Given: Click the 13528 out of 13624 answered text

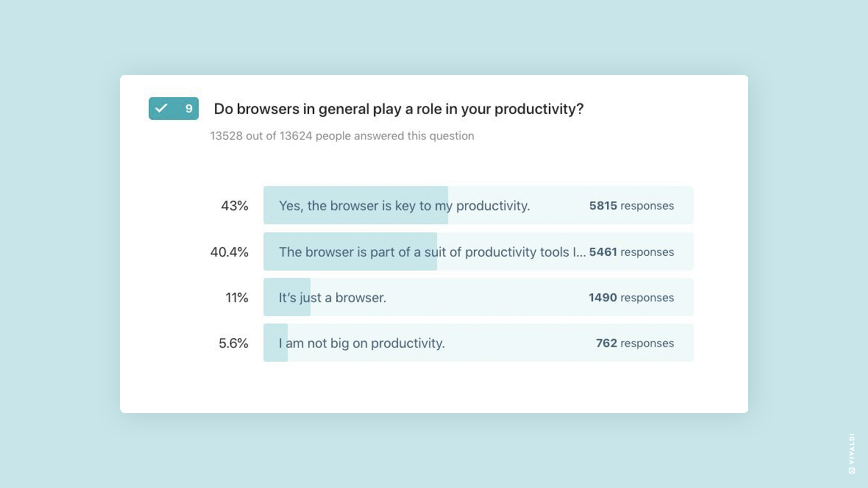Looking at the screenshot, I should click(342, 136).
